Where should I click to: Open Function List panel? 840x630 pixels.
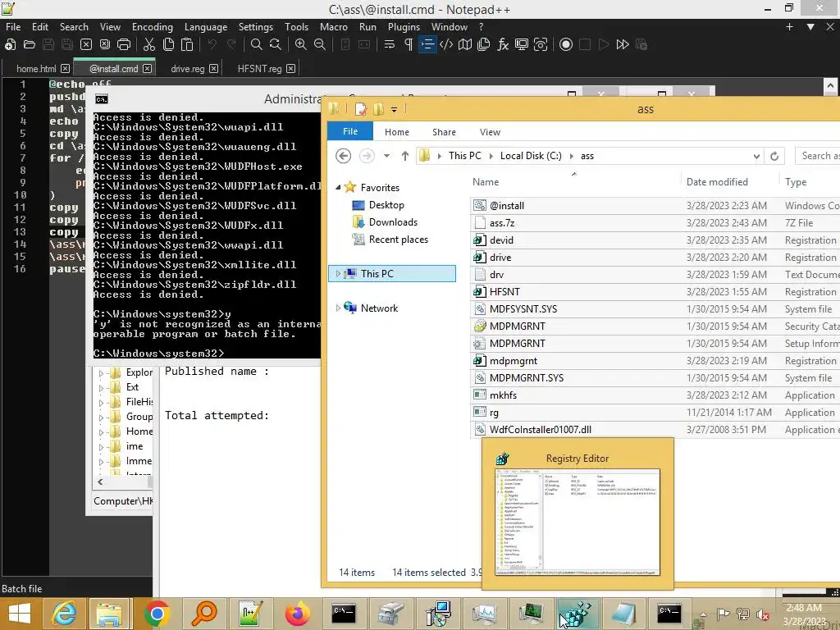pos(503,44)
